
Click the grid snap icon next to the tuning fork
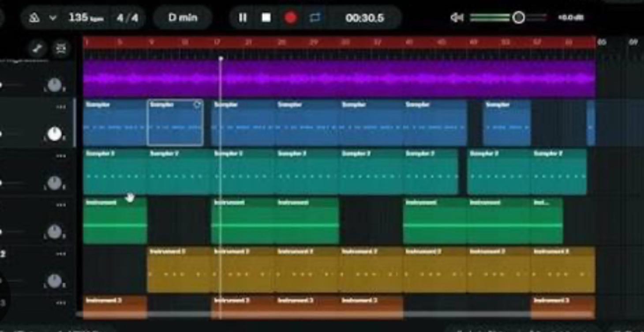click(x=61, y=49)
